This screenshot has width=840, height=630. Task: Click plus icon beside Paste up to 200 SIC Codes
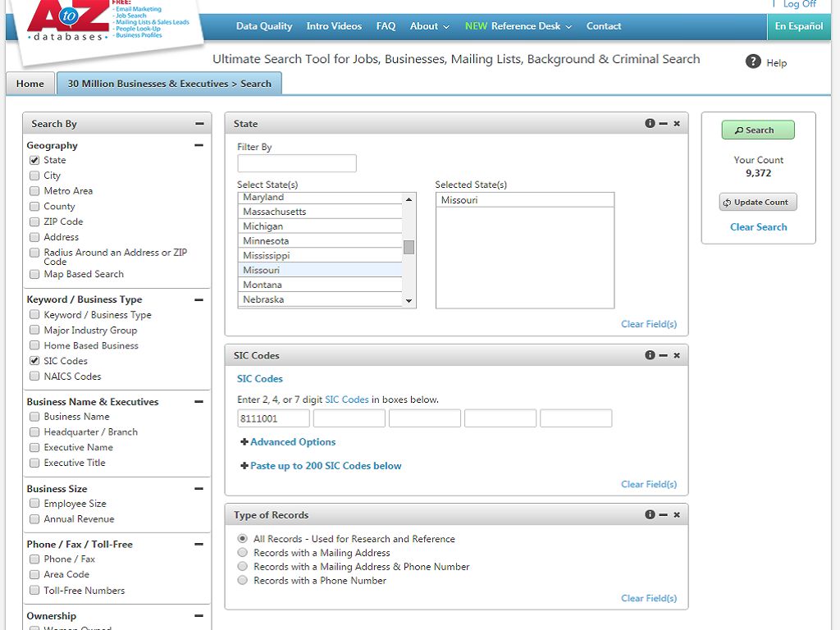244,466
